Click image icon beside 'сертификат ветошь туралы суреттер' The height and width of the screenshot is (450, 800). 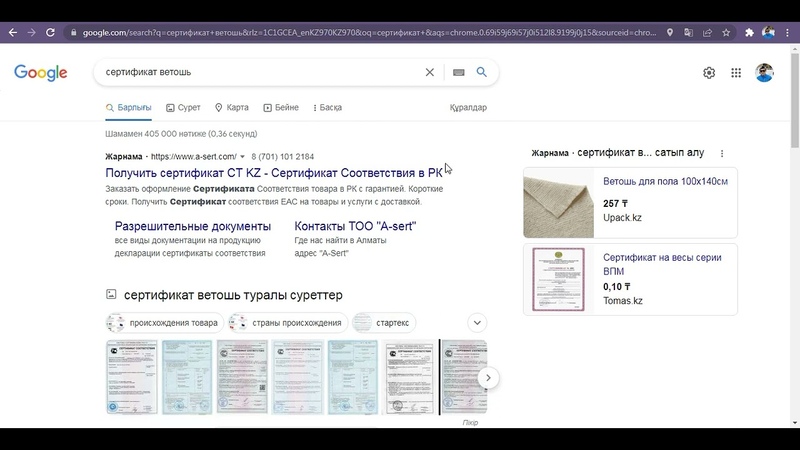[111, 294]
